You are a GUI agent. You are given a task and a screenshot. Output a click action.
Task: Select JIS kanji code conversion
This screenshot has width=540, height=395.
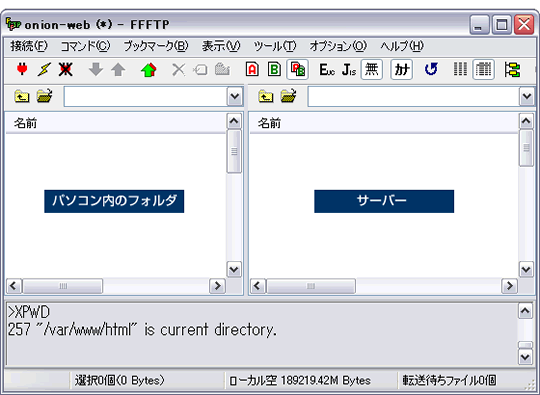coord(349,70)
